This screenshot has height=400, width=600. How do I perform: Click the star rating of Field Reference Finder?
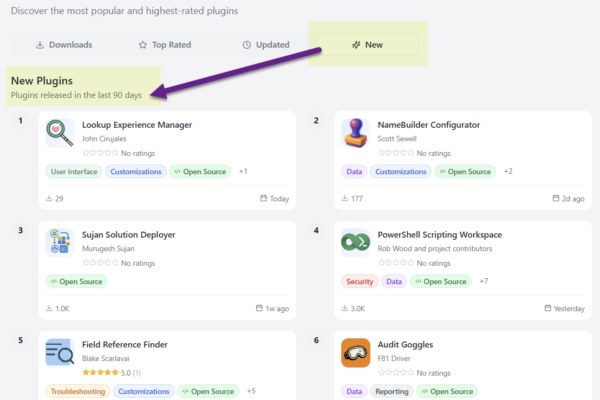coord(101,373)
